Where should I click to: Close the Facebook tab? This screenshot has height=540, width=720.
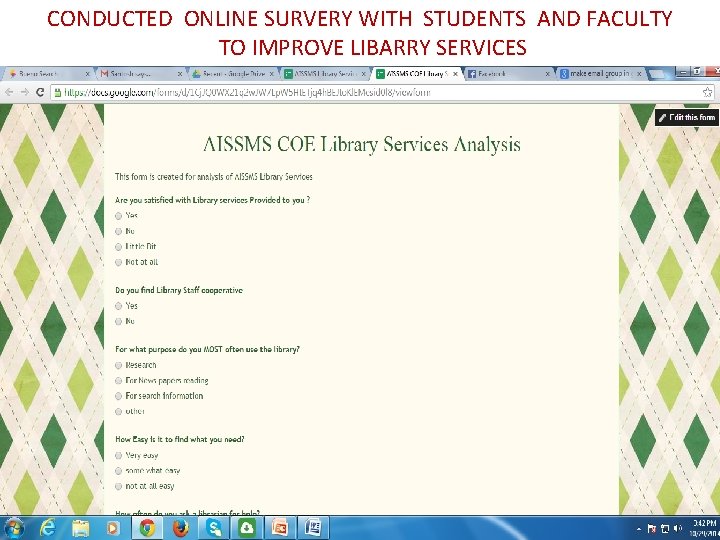[547, 74]
